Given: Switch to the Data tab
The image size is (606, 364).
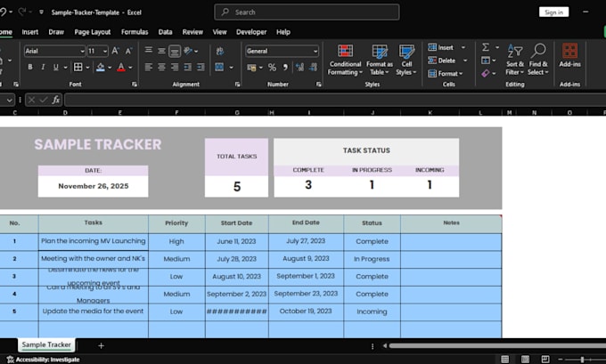Looking at the screenshot, I should click(165, 32).
